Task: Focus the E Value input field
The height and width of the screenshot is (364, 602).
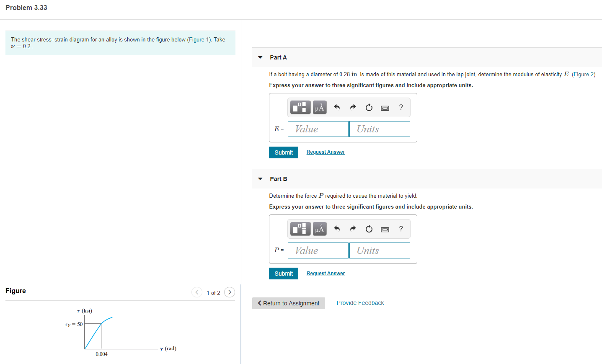Action: pyautogui.click(x=318, y=129)
